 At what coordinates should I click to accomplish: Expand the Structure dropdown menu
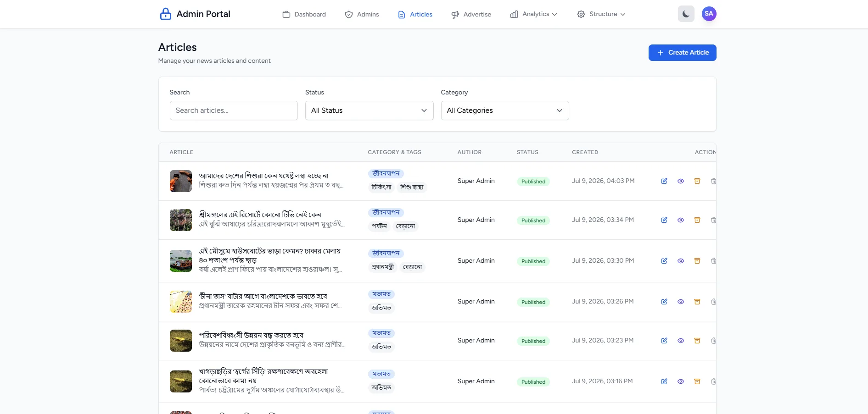tap(601, 14)
